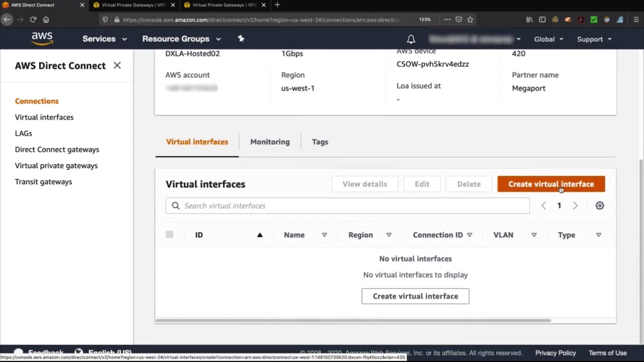Expand the Resource Groups menu
The height and width of the screenshot is (362, 644).
pos(182,39)
